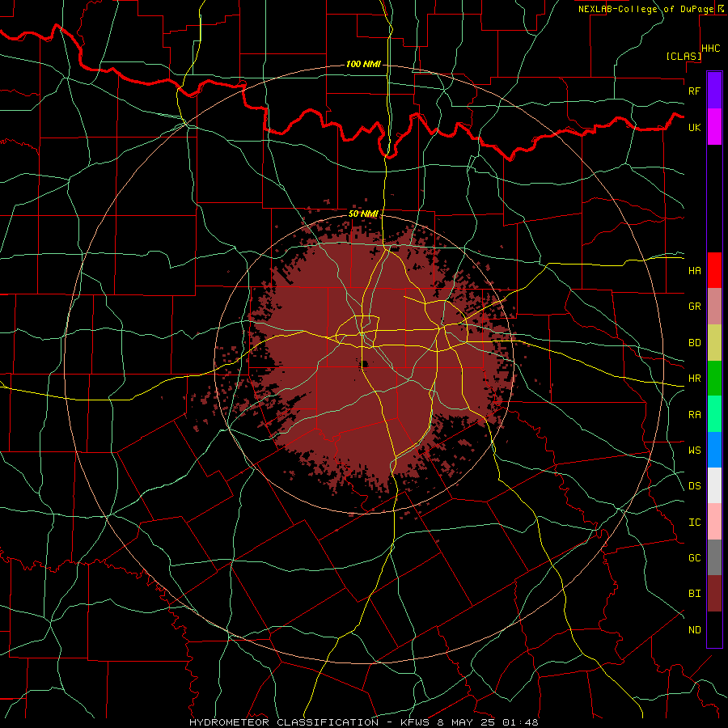
Task: Click the dark green HR legend swatch
Action: click(x=714, y=379)
